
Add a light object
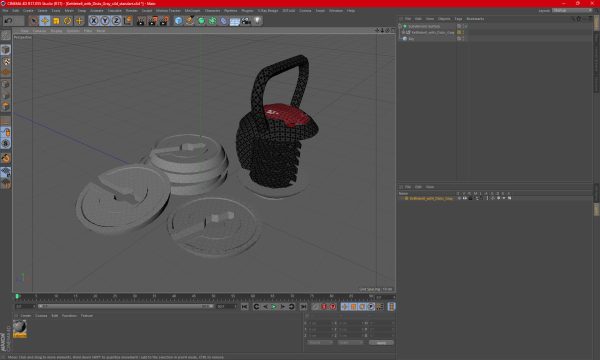[258, 21]
